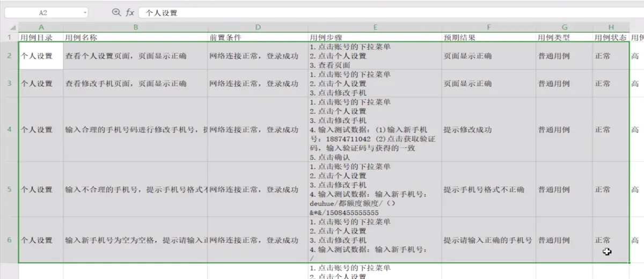Screen dimensions: 644x279
Task: Click 普通用例 in row 6
Action: (565, 240)
